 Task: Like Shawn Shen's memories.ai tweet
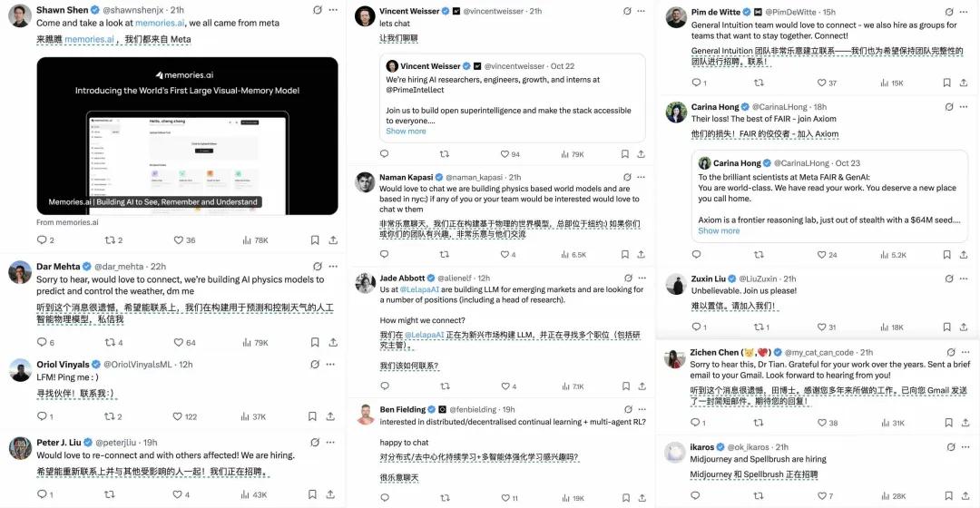click(179, 240)
